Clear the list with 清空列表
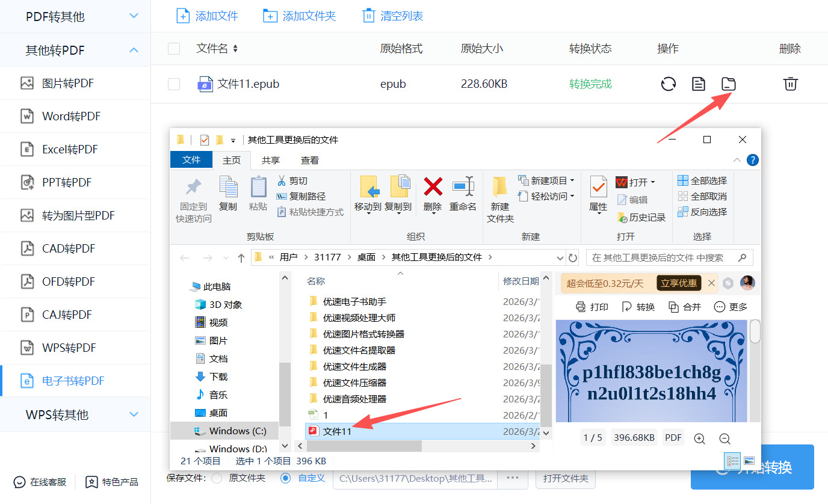 click(392, 16)
